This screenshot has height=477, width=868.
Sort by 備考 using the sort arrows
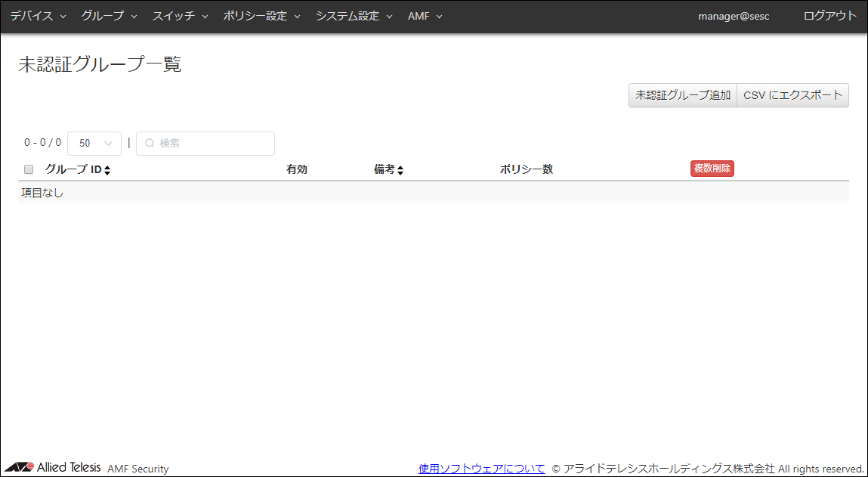coord(400,170)
